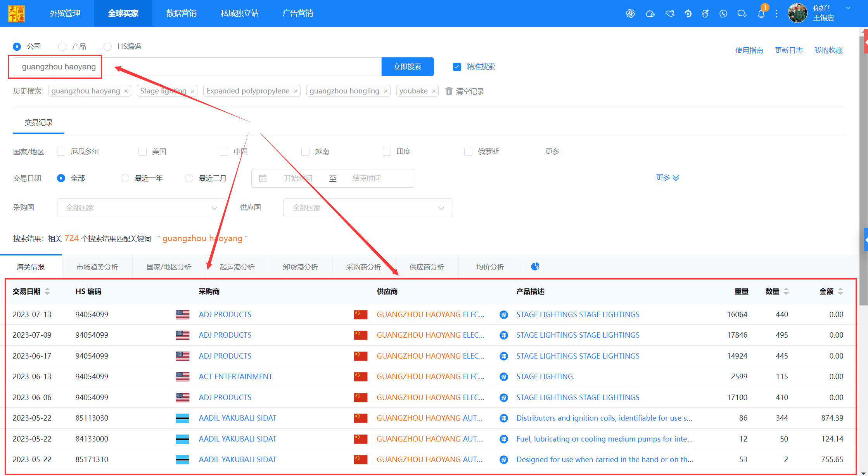Click the 立即搜索 button

[408, 67]
